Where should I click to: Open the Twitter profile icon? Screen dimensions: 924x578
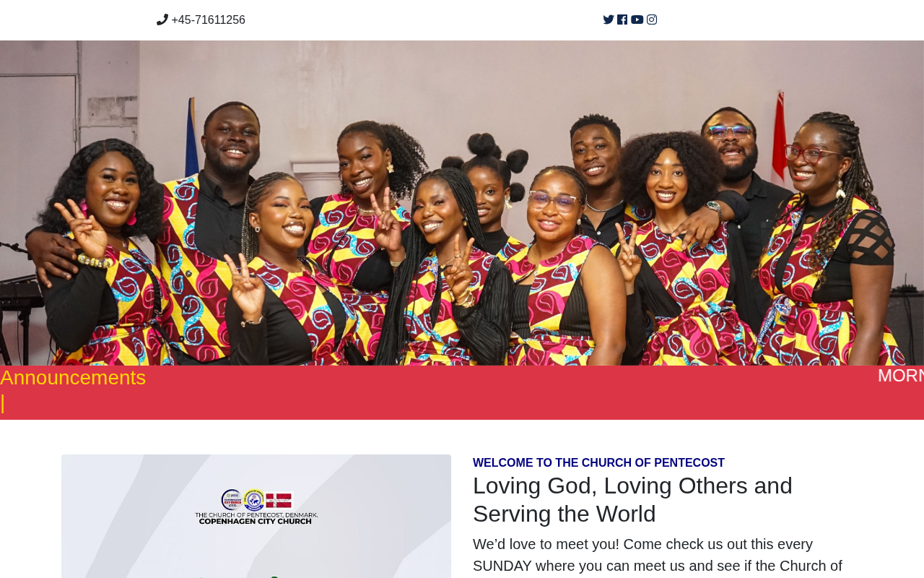(609, 20)
